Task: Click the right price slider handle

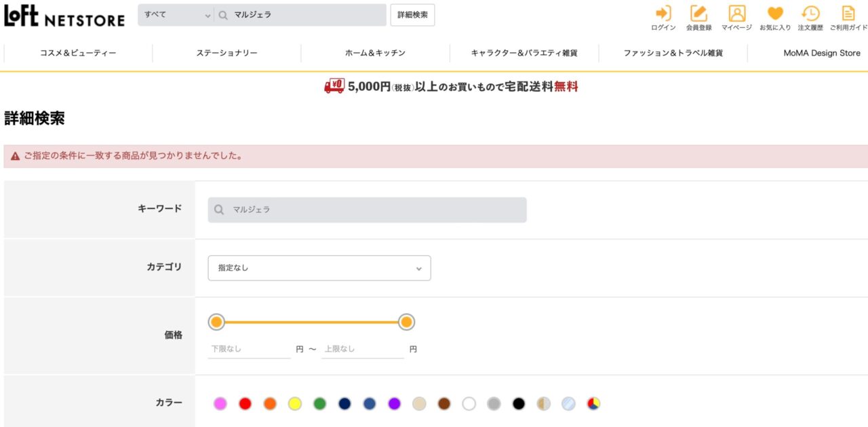Action: [406, 322]
